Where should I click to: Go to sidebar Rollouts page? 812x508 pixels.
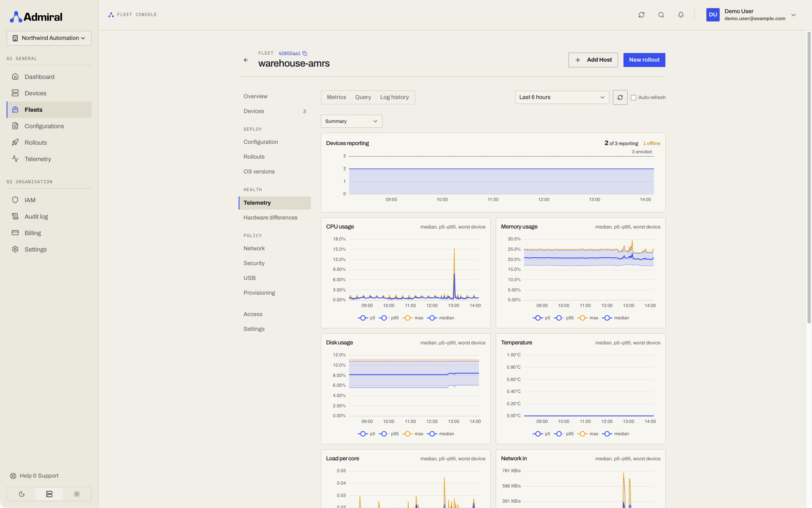49,143
